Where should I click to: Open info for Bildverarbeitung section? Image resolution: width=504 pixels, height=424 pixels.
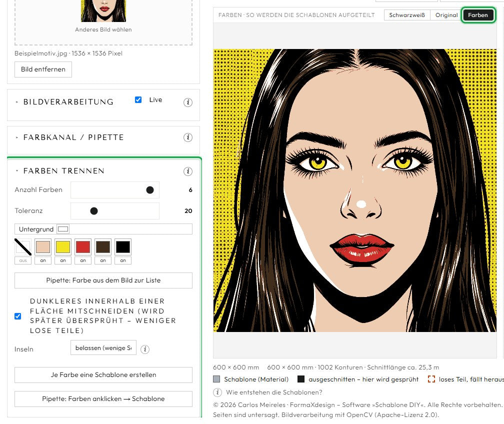click(188, 102)
